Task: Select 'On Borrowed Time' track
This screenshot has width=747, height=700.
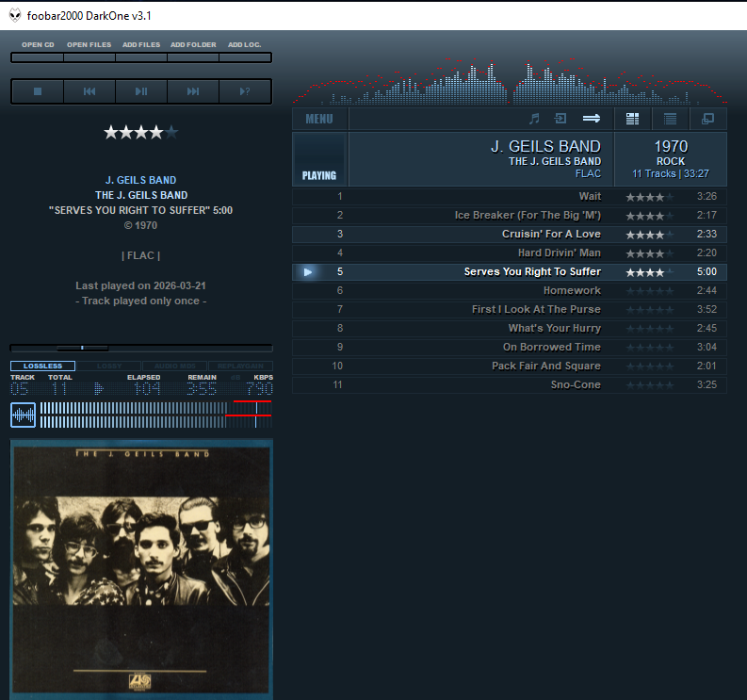Action: 510,347
